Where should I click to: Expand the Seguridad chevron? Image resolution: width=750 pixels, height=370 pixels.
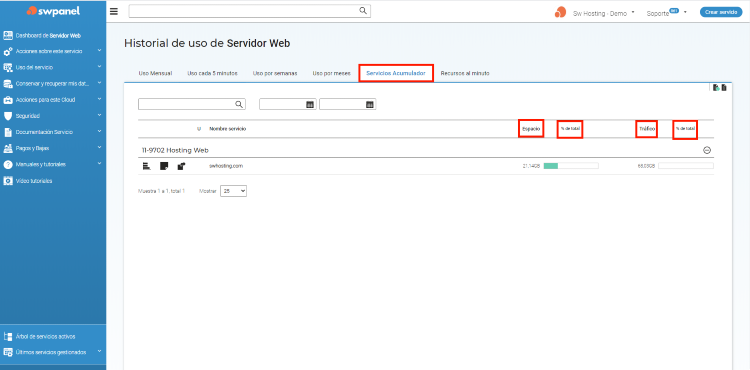99,115
